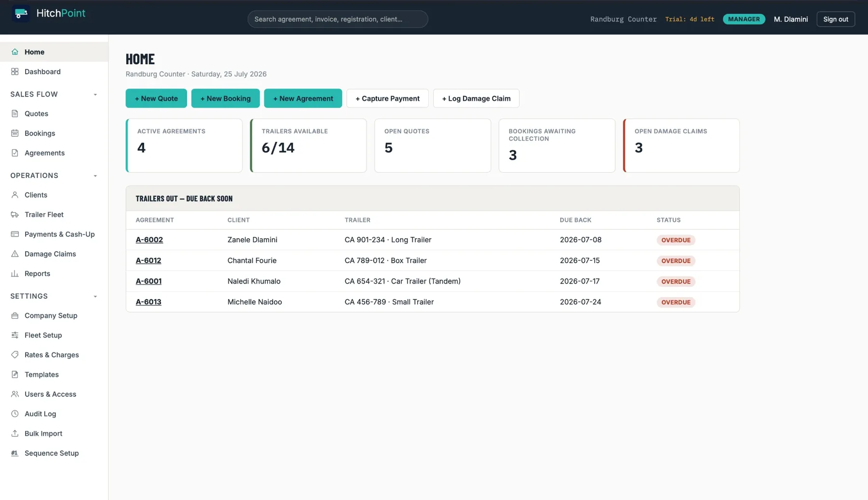
Task: Select the Bulk Import upload icon
Action: tap(15, 433)
